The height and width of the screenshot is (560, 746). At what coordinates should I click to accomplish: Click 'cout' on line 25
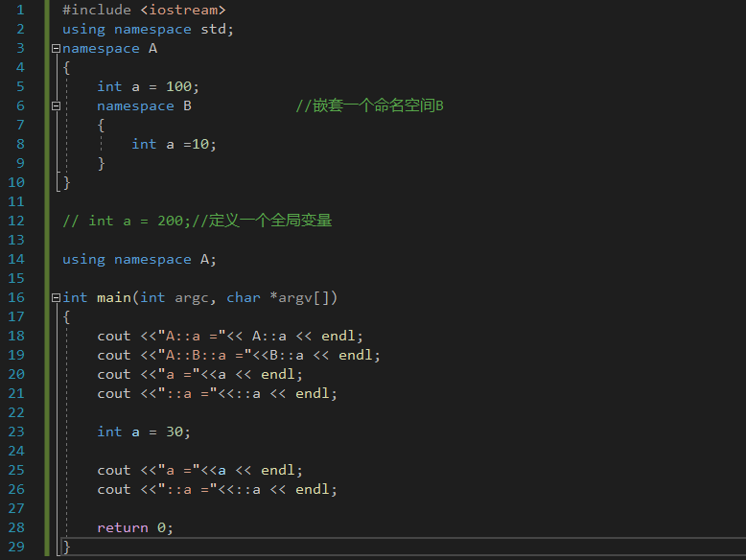coord(114,470)
